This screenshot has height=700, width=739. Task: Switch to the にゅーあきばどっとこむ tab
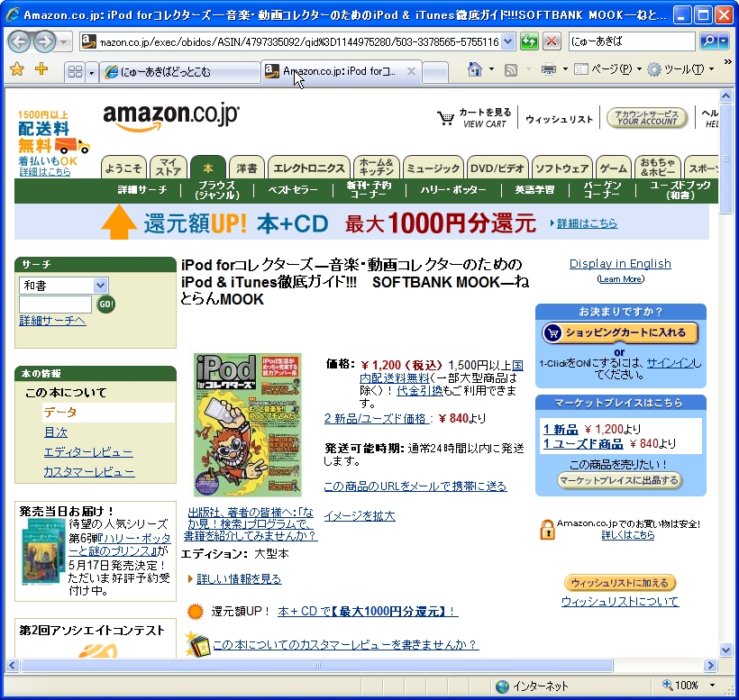coord(179,71)
